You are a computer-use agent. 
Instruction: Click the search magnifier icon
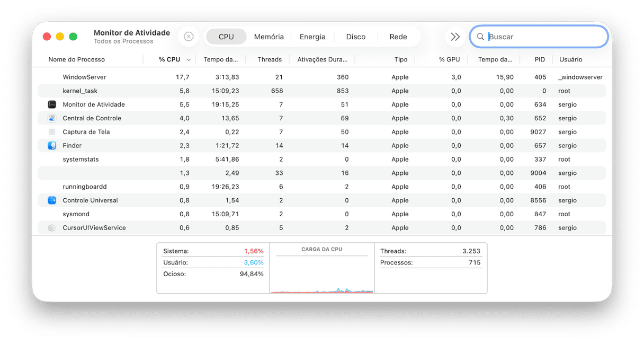pyautogui.click(x=480, y=37)
